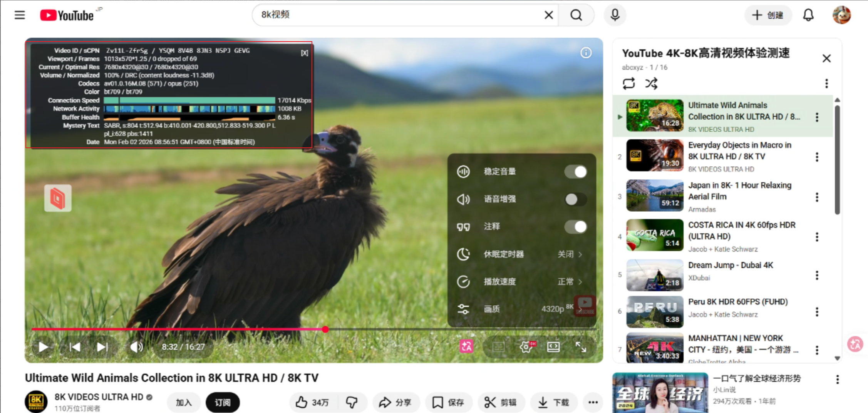Like the video with 34万 thumbs up
Image resolution: width=868 pixels, height=413 pixels.
coord(312,403)
